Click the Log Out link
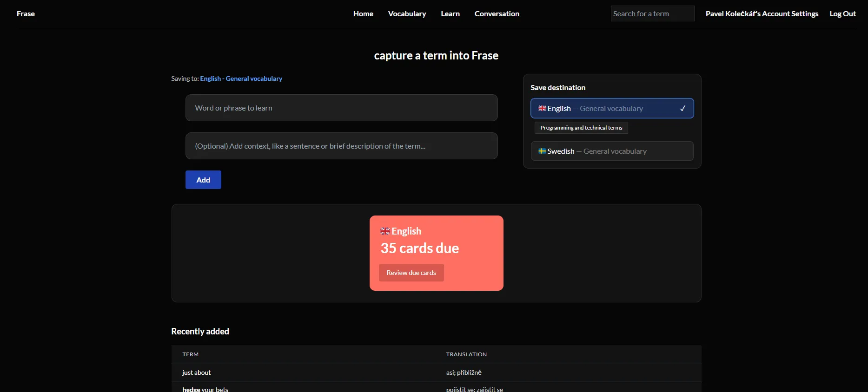 pyautogui.click(x=842, y=14)
